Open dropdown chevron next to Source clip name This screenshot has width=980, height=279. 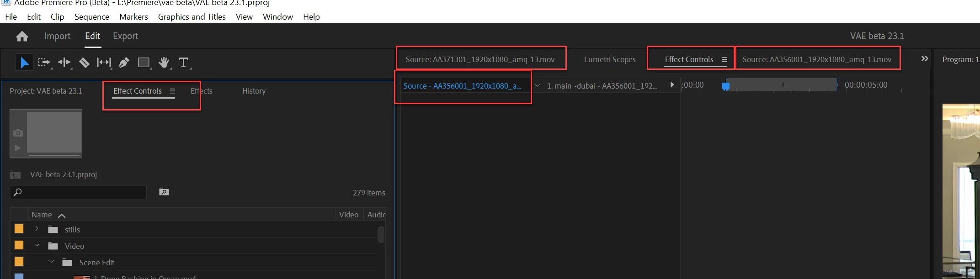coord(537,85)
